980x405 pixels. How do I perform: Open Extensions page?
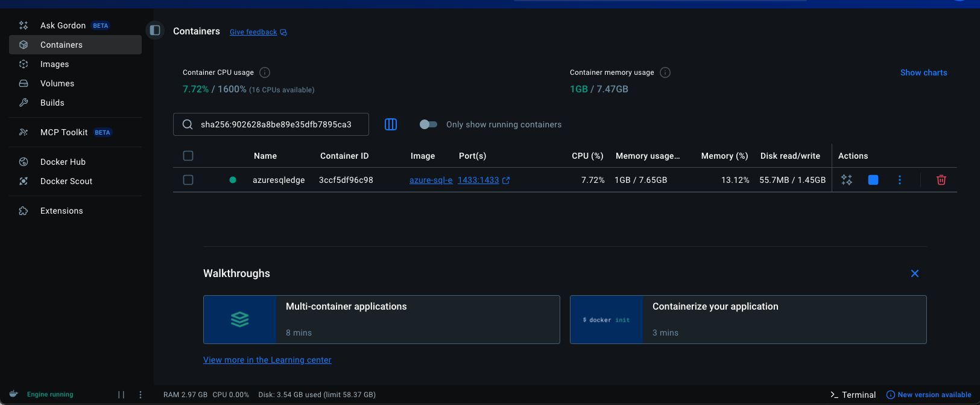click(75, 211)
